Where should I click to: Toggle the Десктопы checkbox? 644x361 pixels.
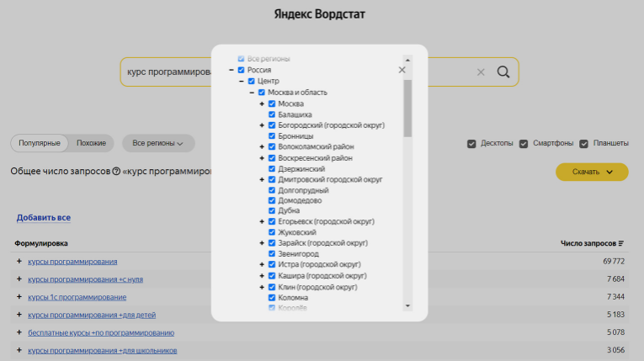(471, 144)
